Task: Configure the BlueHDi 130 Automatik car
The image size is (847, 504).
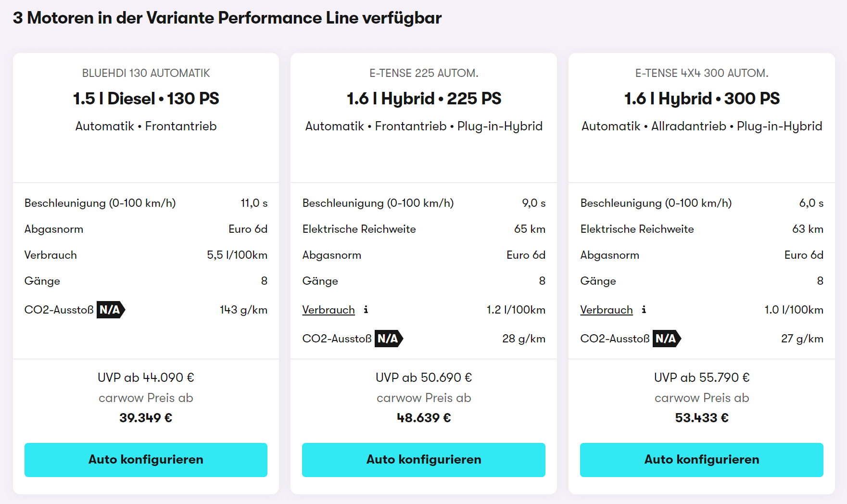Action: tap(146, 460)
